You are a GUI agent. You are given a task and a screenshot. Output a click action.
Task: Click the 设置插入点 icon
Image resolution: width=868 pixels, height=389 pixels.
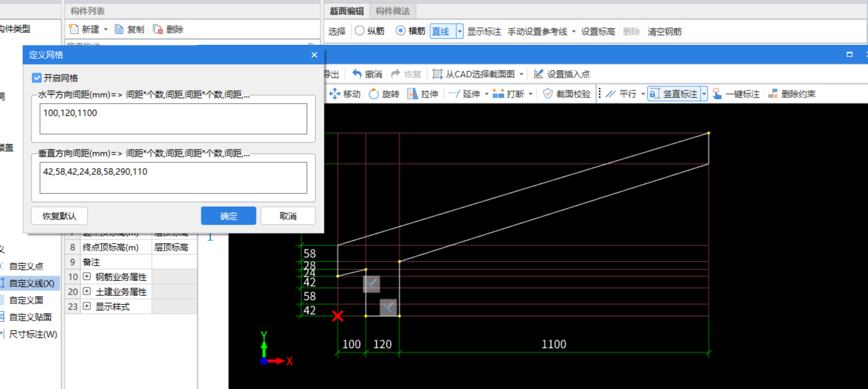(x=538, y=74)
